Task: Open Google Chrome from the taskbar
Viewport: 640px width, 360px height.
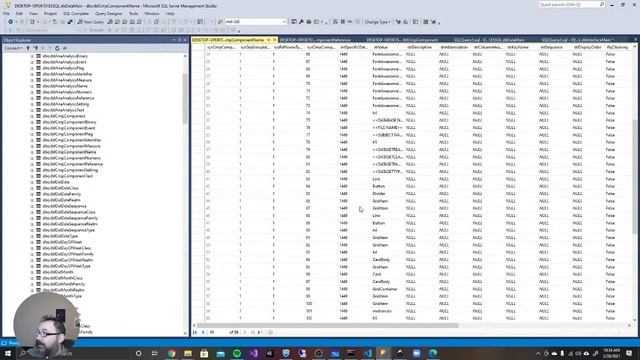Action: pos(171,353)
